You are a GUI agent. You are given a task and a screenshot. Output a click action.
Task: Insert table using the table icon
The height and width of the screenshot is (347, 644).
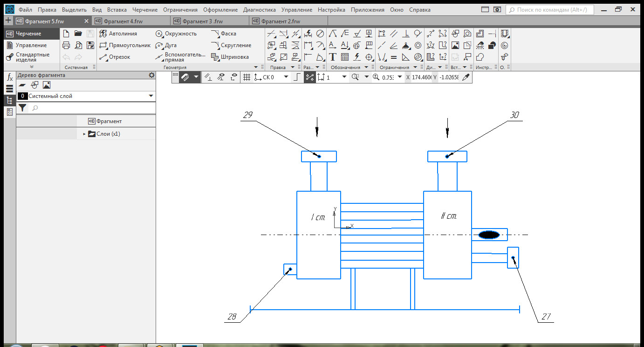[345, 57]
